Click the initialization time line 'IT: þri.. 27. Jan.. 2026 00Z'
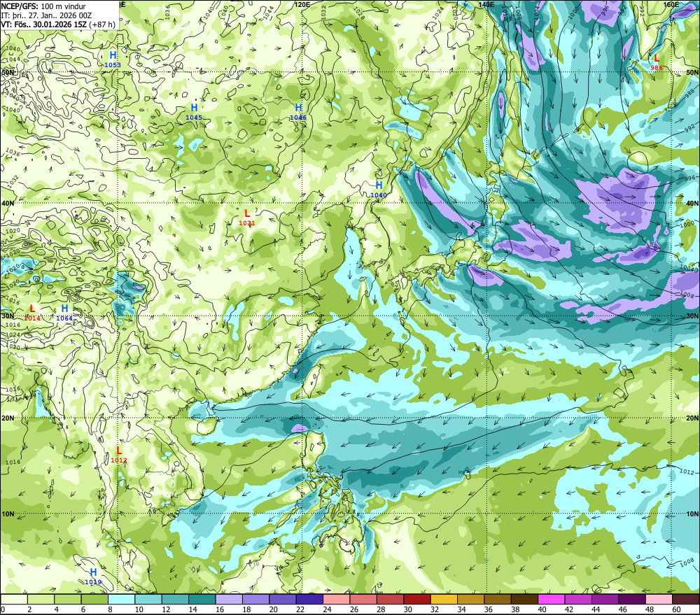Screen dimensions: 700x615 click(x=46, y=15)
